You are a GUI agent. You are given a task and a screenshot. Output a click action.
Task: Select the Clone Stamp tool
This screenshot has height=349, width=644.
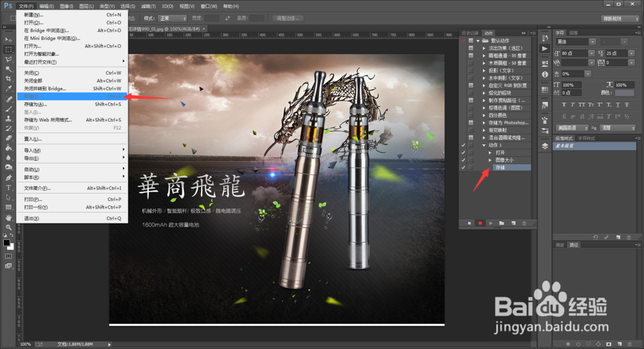tap(8, 118)
